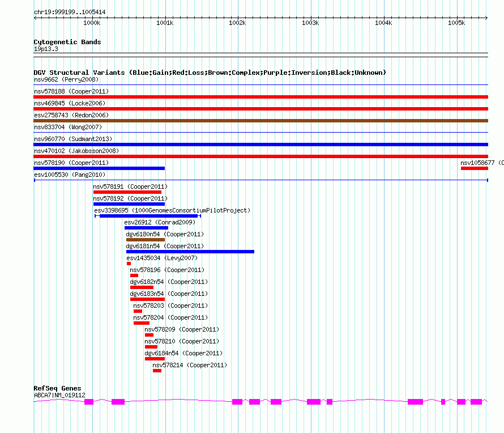Select the blue bar under esv3398695

[148, 216]
